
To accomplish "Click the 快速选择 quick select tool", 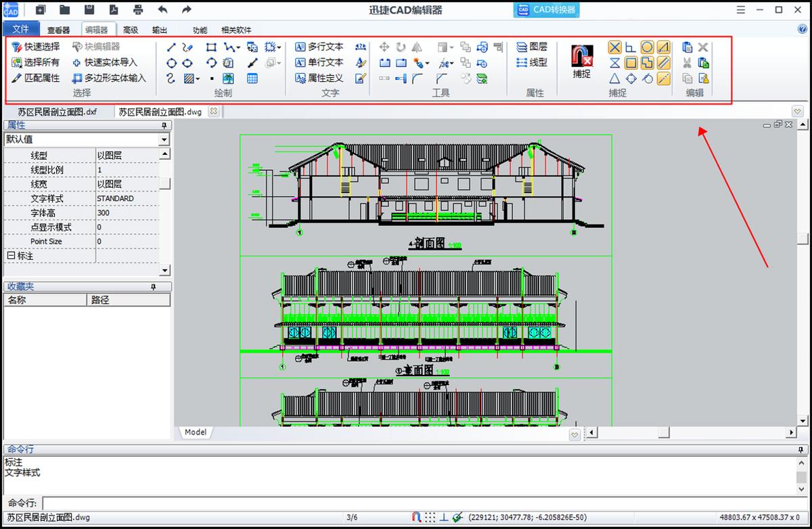I will point(35,47).
